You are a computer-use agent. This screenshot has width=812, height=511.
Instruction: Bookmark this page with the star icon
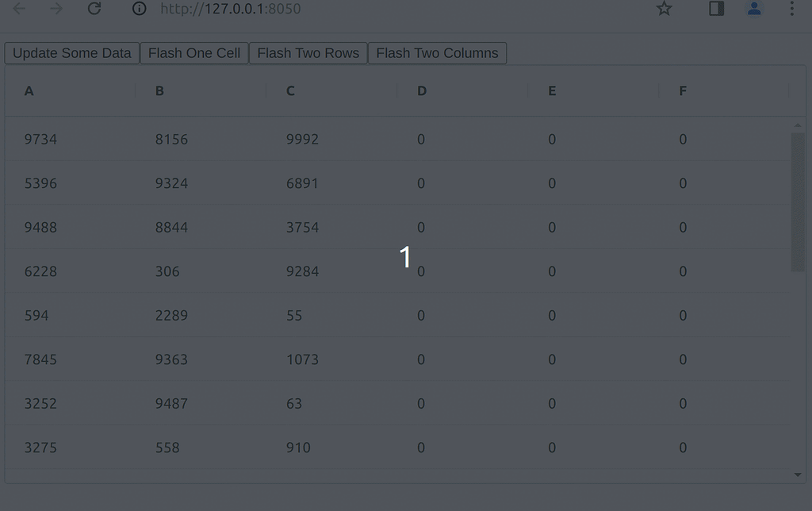point(664,10)
